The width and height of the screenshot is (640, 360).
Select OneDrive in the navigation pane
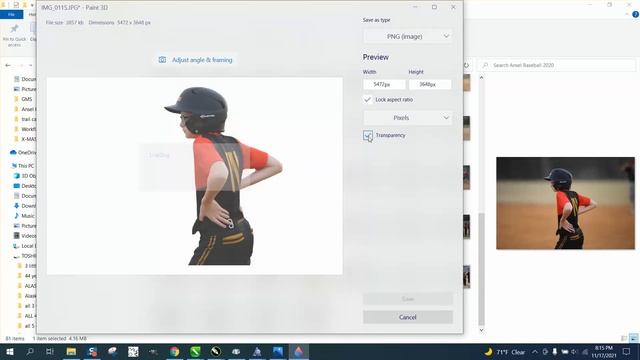point(23,152)
